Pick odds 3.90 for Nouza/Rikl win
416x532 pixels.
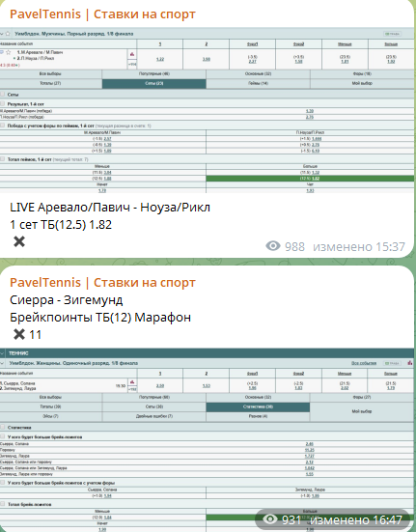pyautogui.click(x=207, y=59)
